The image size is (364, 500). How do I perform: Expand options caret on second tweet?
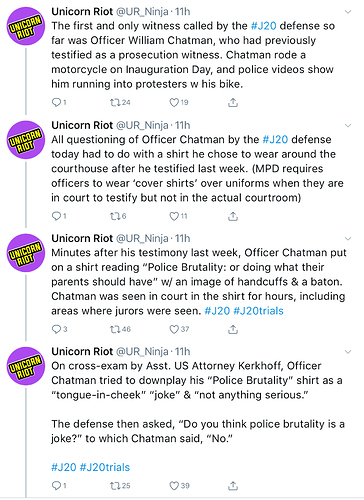pyautogui.click(x=348, y=126)
